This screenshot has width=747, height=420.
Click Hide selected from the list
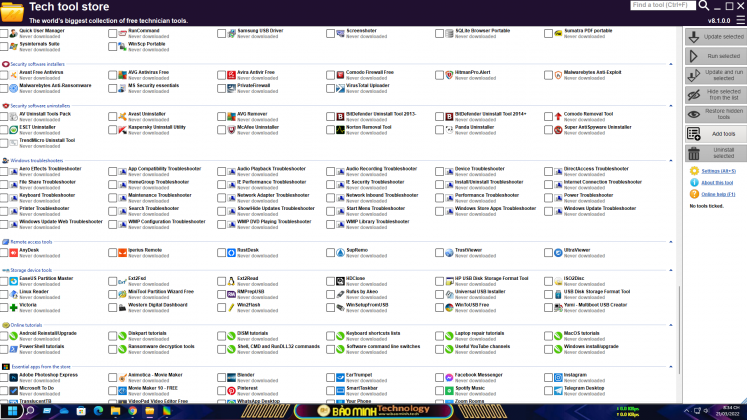click(x=716, y=95)
